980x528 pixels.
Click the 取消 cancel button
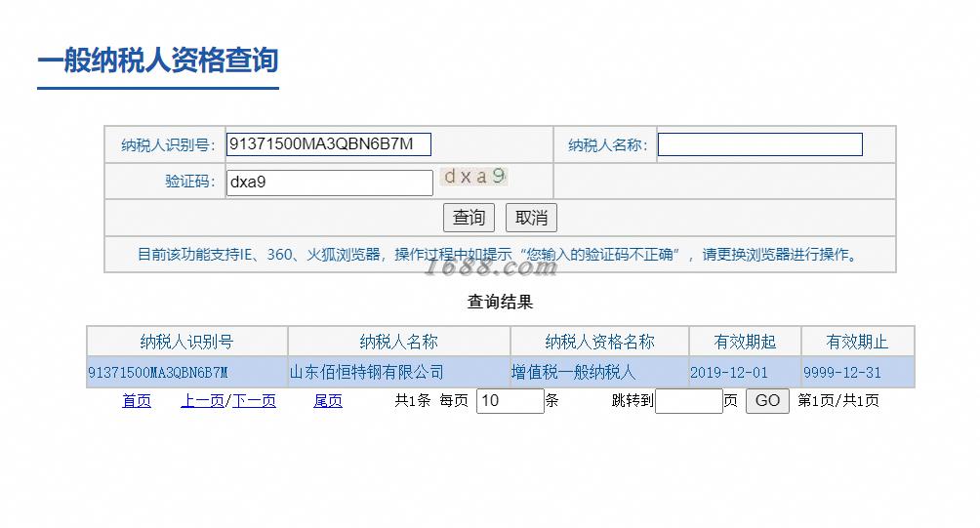[x=531, y=218]
